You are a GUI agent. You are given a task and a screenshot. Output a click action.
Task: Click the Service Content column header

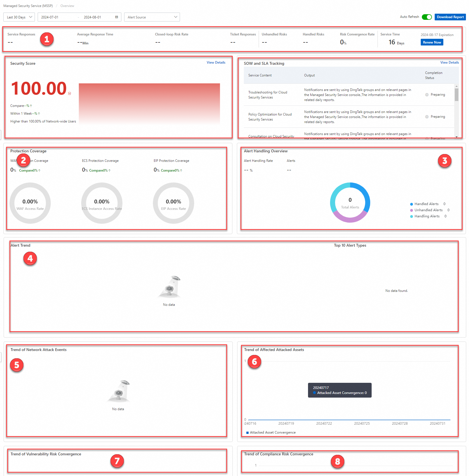(x=260, y=75)
